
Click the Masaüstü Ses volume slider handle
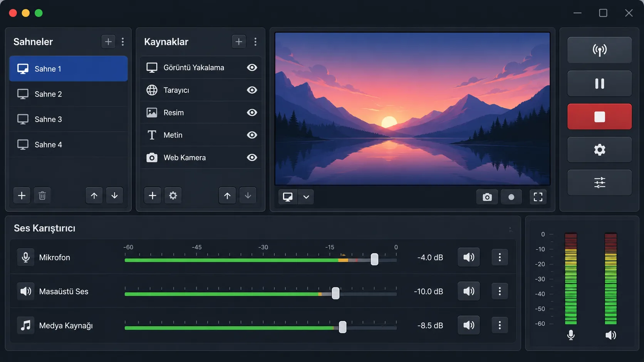(335, 293)
